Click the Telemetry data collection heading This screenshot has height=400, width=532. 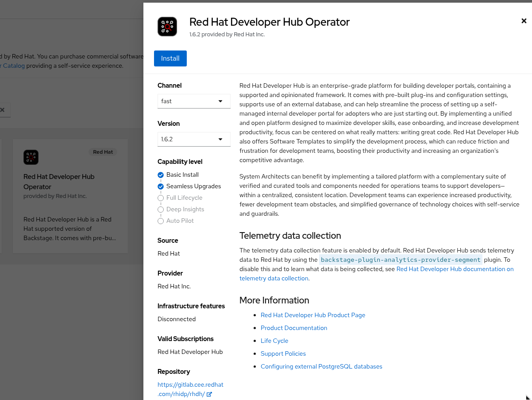pos(290,236)
